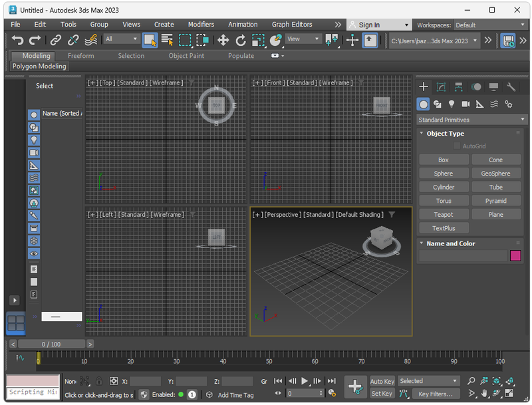Enable the AutoGrid checkbox
The image size is (532, 405).
(x=457, y=146)
